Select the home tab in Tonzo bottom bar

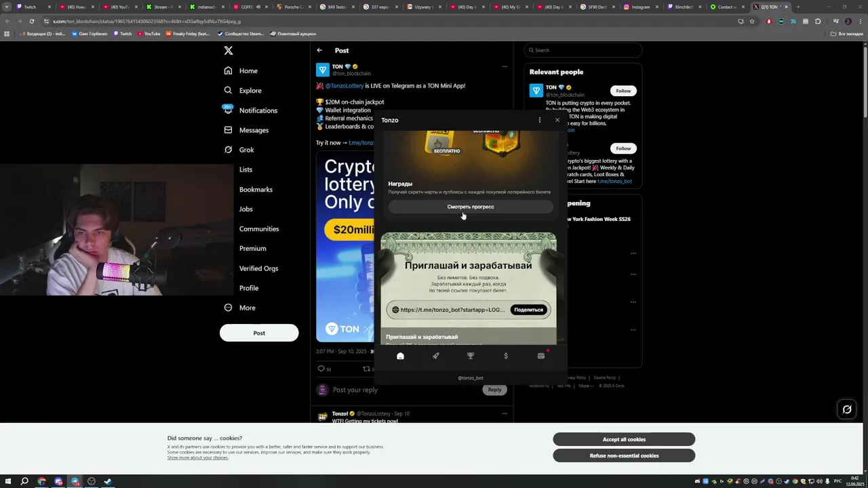point(400,356)
